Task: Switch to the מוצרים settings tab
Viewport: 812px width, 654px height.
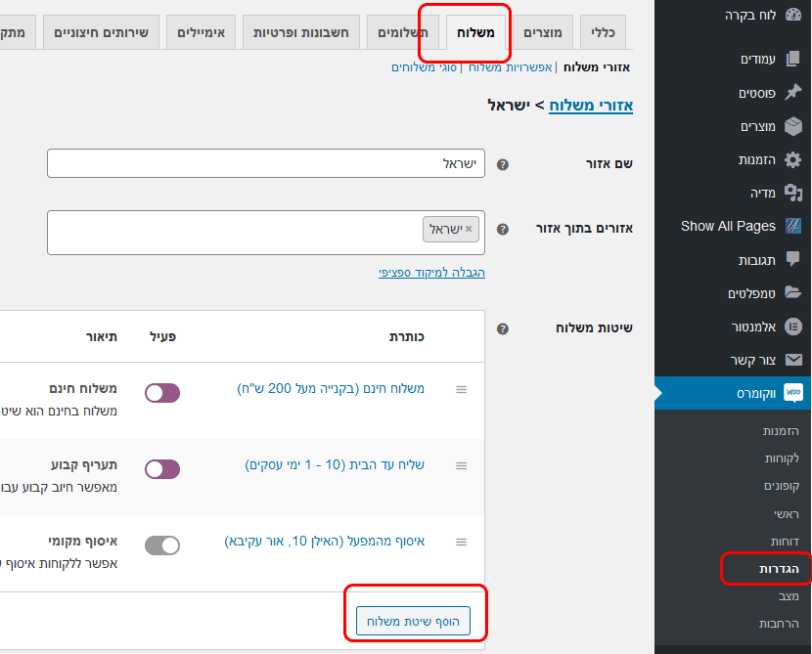Action: click(x=542, y=32)
